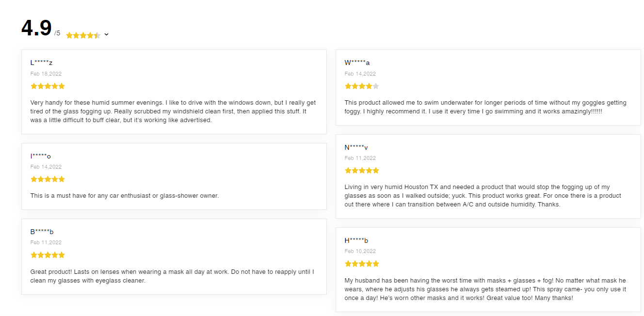The width and height of the screenshot is (644, 316).
Task: Click the star rating on N*****v's review
Action: (x=362, y=171)
